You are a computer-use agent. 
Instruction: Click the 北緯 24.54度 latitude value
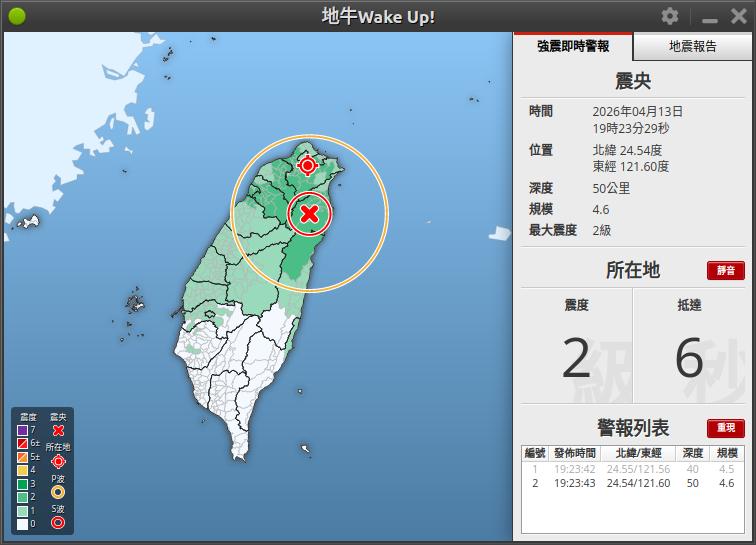pos(627,150)
